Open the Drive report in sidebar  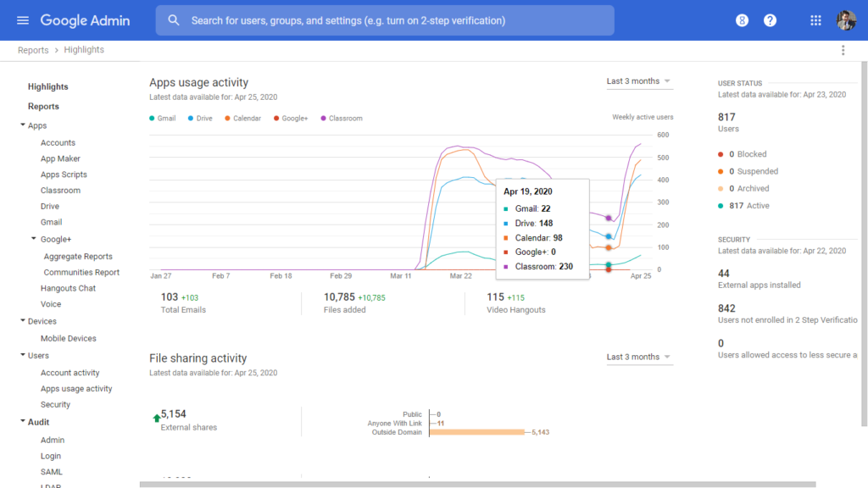[50, 207]
